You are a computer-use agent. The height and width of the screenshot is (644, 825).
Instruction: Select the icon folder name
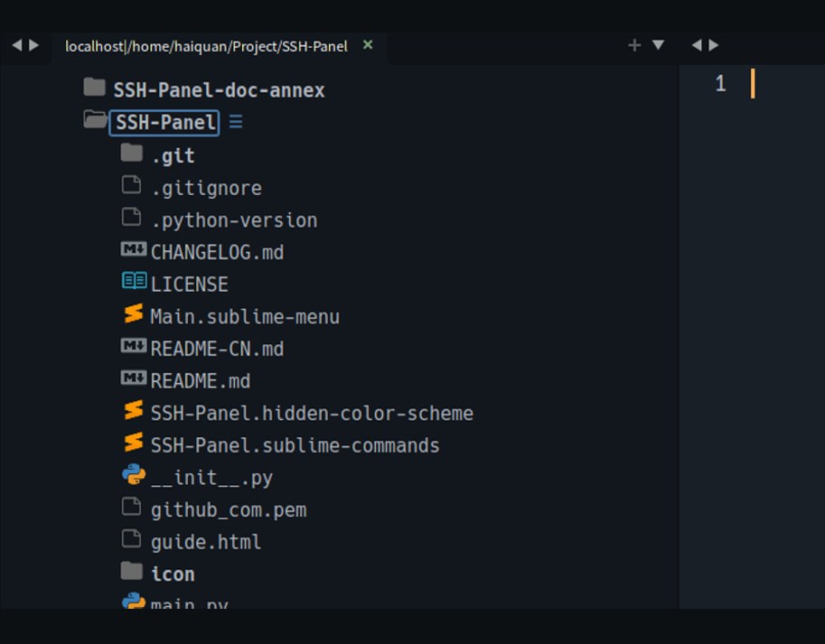pos(173,574)
